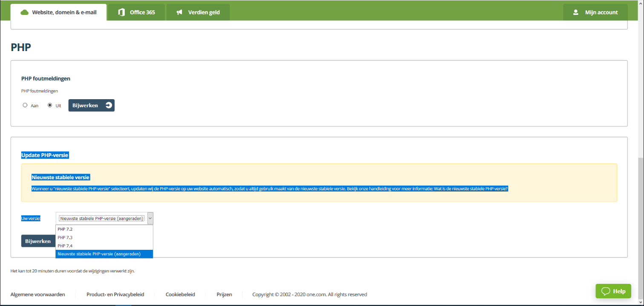Screen dimensions: 644x306
Task: Click the user profile icon
Action: [x=576, y=12]
